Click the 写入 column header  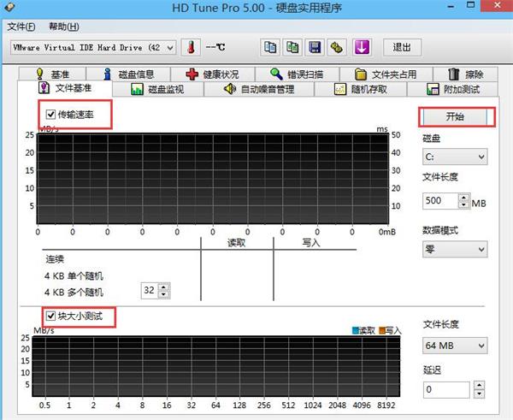pos(311,243)
